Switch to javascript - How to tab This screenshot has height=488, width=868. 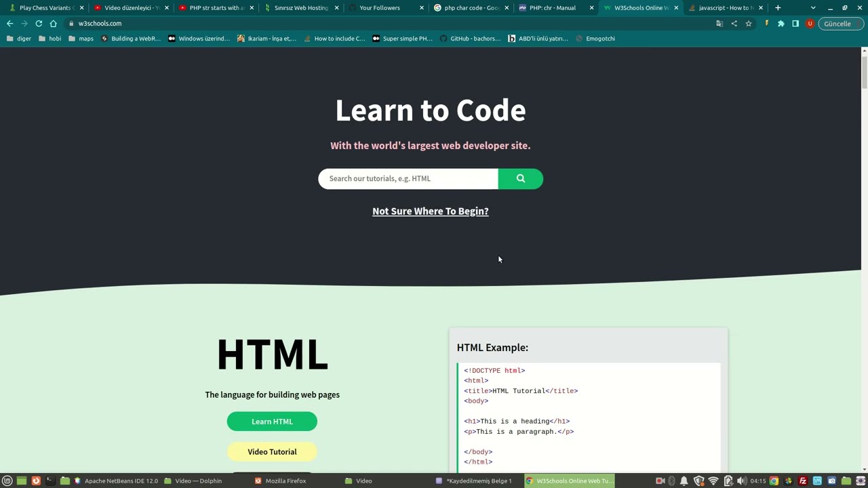726,7
